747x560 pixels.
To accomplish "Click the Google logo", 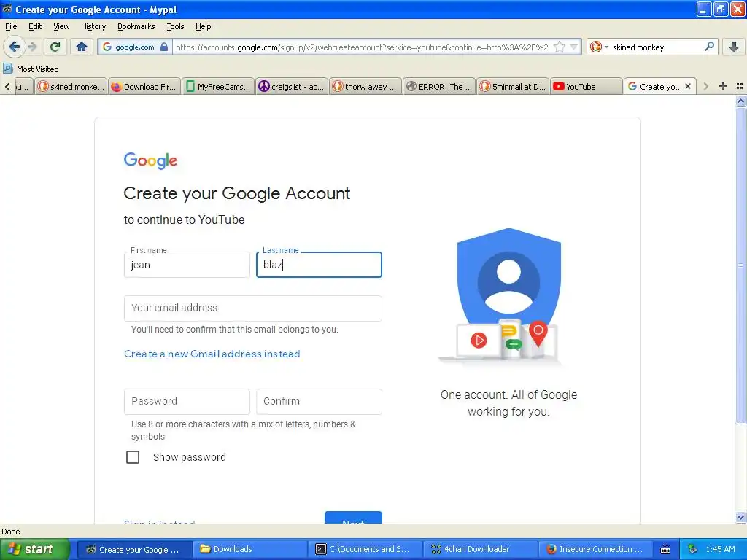I will pyautogui.click(x=150, y=160).
